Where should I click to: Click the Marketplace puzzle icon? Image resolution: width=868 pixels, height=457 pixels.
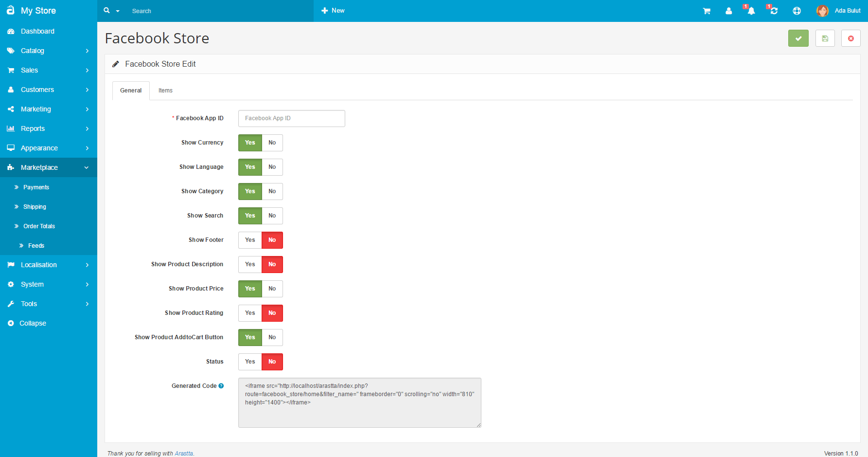11,167
